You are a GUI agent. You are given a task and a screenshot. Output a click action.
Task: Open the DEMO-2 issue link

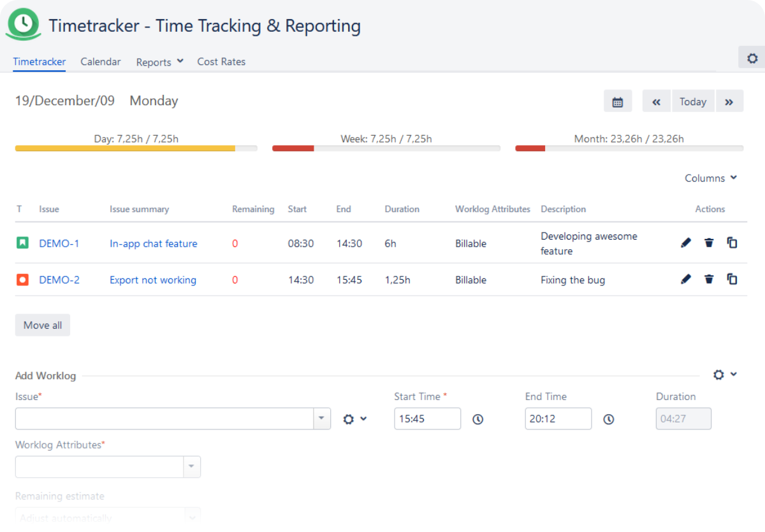(59, 280)
